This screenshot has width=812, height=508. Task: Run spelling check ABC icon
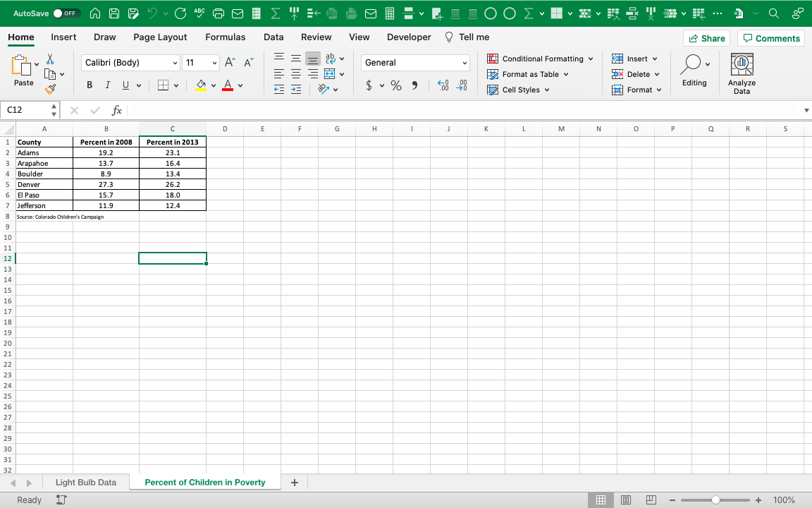click(199, 13)
